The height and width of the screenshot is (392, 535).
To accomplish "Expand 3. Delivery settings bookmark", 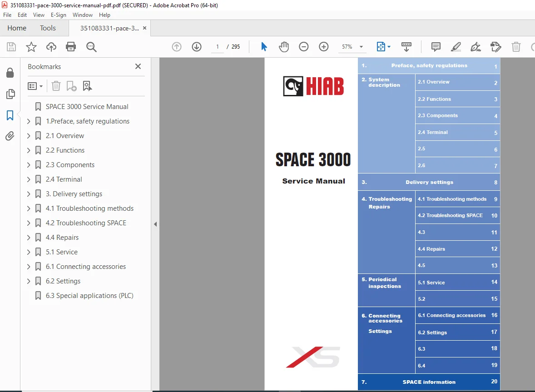I will (x=29, y=194).
